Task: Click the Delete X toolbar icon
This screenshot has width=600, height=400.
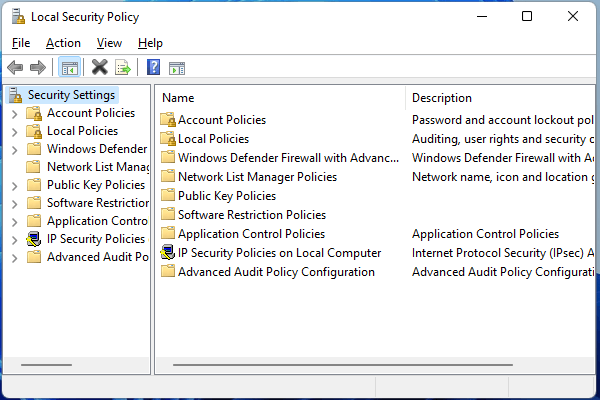Action: (99, 68)
